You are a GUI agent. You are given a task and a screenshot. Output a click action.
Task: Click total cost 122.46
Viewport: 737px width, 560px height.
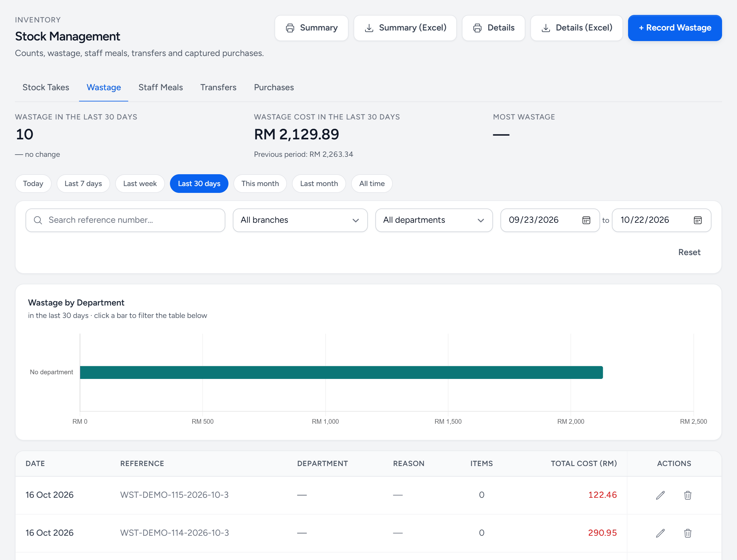pyautogui.click(x=602, y=495)
